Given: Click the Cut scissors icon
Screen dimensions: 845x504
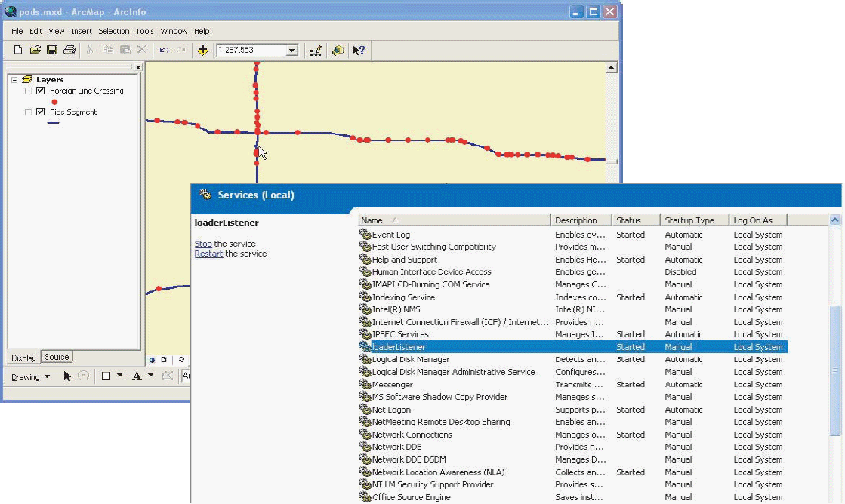Looking at the screenshot, I should coord(90,50).
